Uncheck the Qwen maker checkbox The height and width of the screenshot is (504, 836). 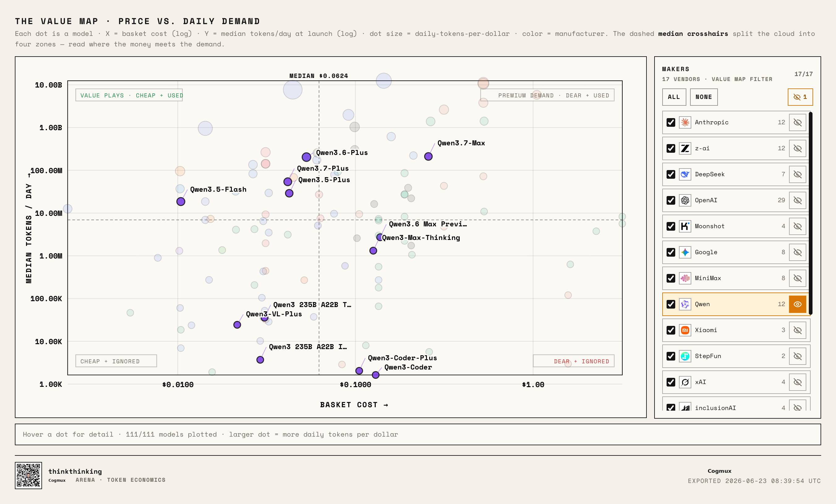(x=671, y=304)
